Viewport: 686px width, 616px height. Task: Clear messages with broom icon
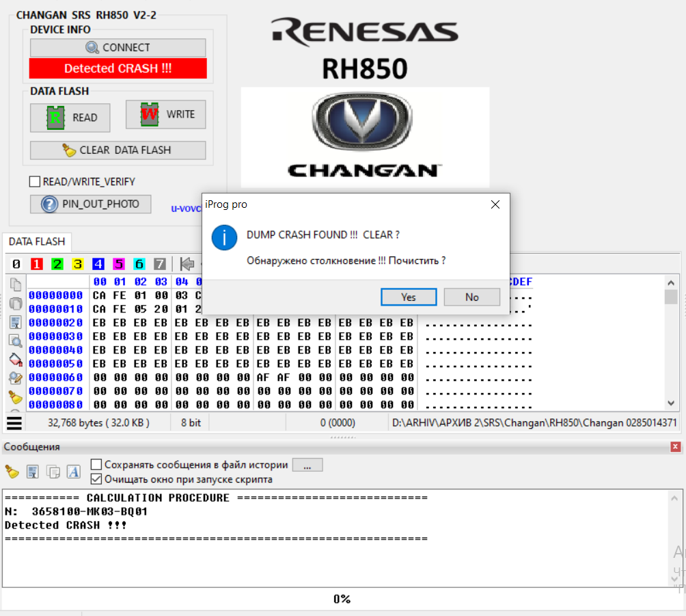click(12, 472)
